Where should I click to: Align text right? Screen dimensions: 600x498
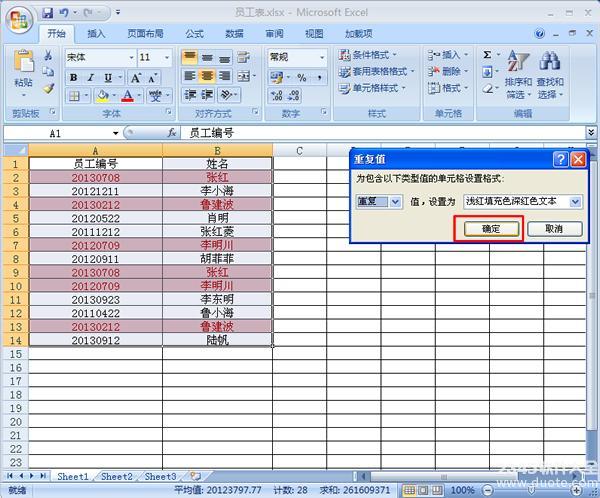coord(225,76)
